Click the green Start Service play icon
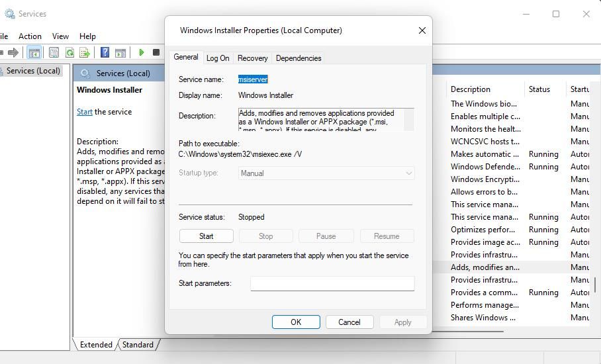 142,52
